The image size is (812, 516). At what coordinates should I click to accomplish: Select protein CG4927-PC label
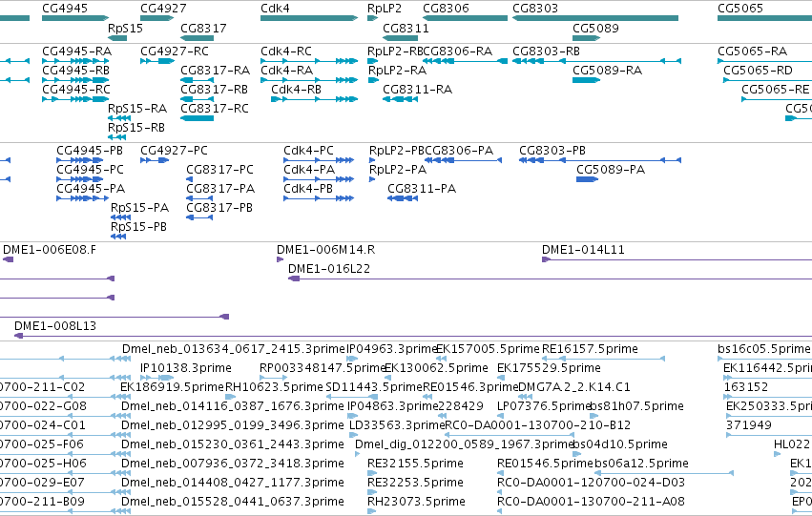coord(174,151)
